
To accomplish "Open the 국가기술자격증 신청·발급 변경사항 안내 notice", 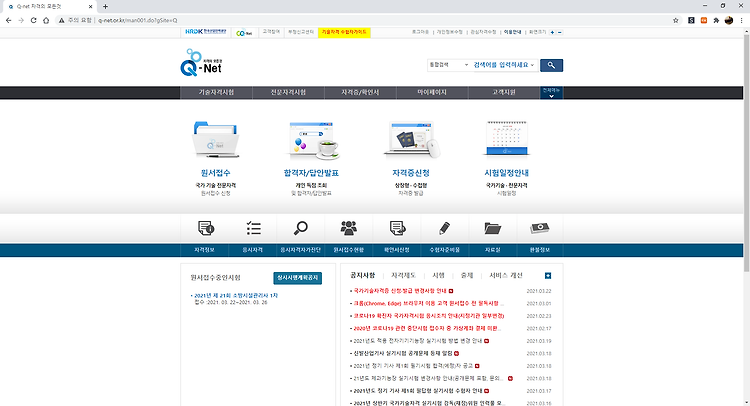I will (x=400, y=291).
